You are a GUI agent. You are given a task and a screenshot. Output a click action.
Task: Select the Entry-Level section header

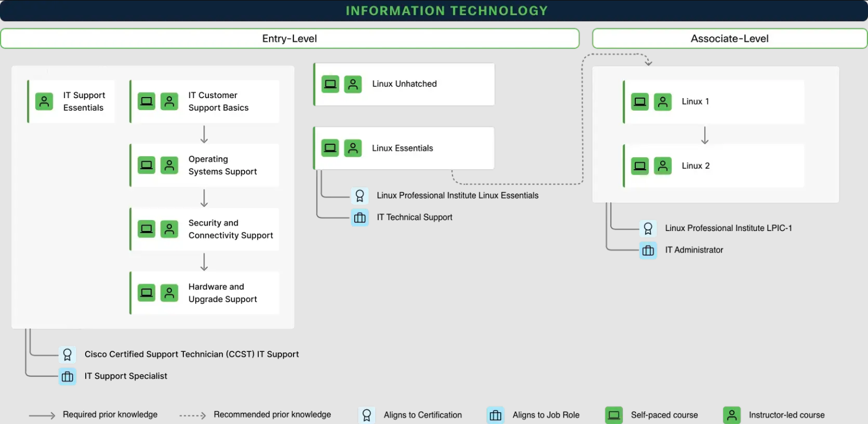coord(290,38)
